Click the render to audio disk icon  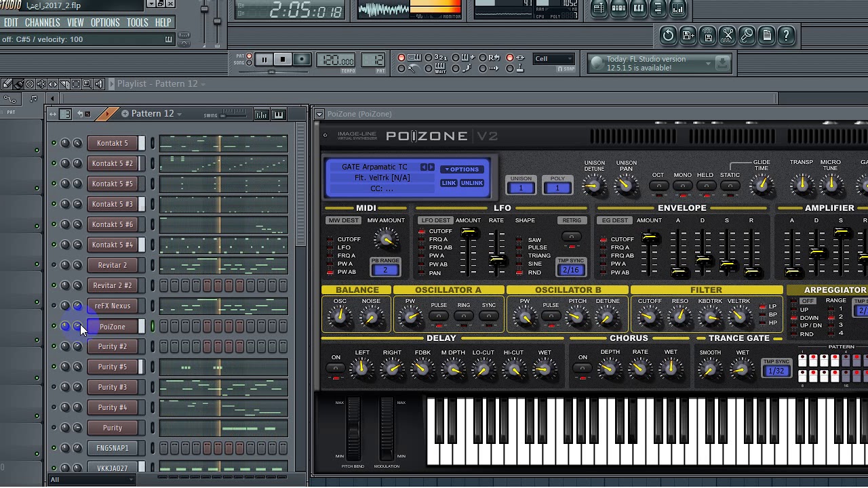pyautogui.click(x=707, y=35)
